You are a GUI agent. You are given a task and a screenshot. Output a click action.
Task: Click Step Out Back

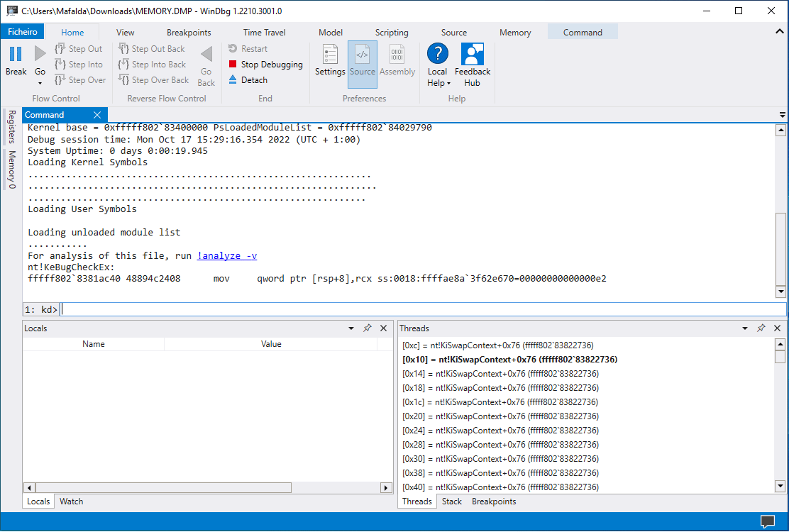click(x=151, y=49)
